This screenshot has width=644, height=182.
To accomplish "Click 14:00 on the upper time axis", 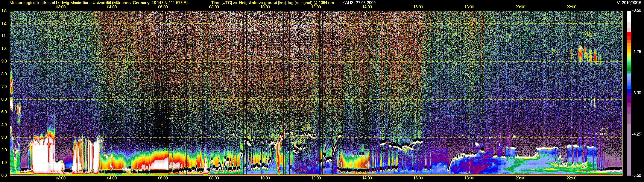I will click(367, 7).
